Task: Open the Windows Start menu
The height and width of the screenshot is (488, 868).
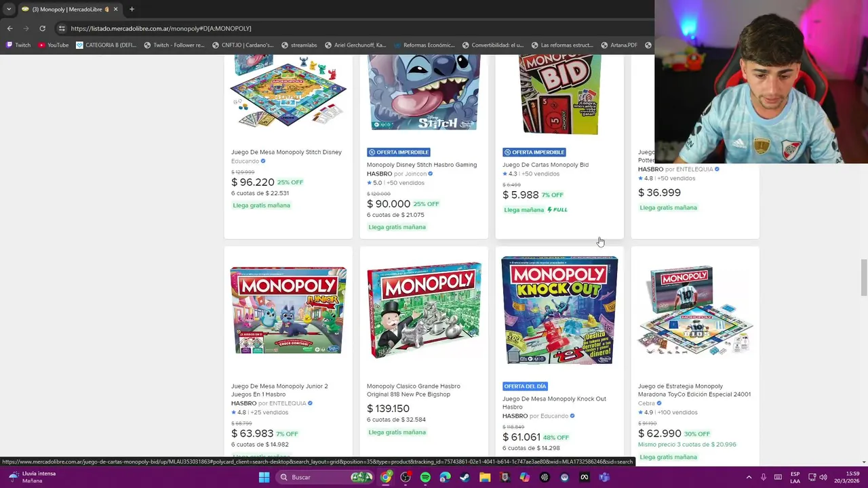Action: click(264, 477)
